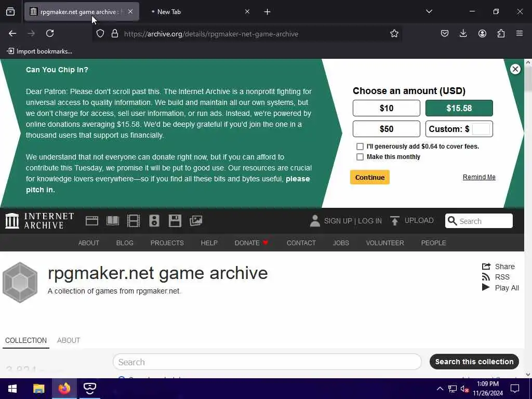Choose the $50 donation amount

387,129
